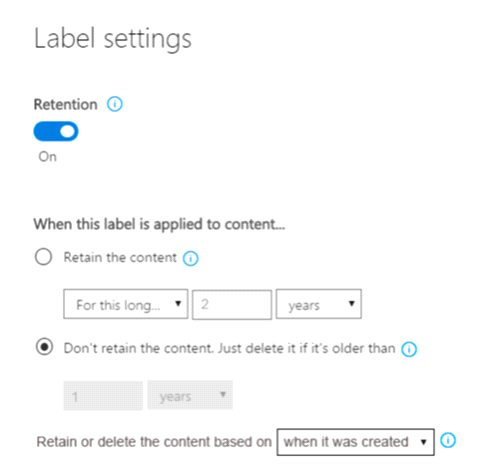Expand the when it was created dropdown
The width and height of the screenshot is (504, 464).
click(x=356, y=442)
